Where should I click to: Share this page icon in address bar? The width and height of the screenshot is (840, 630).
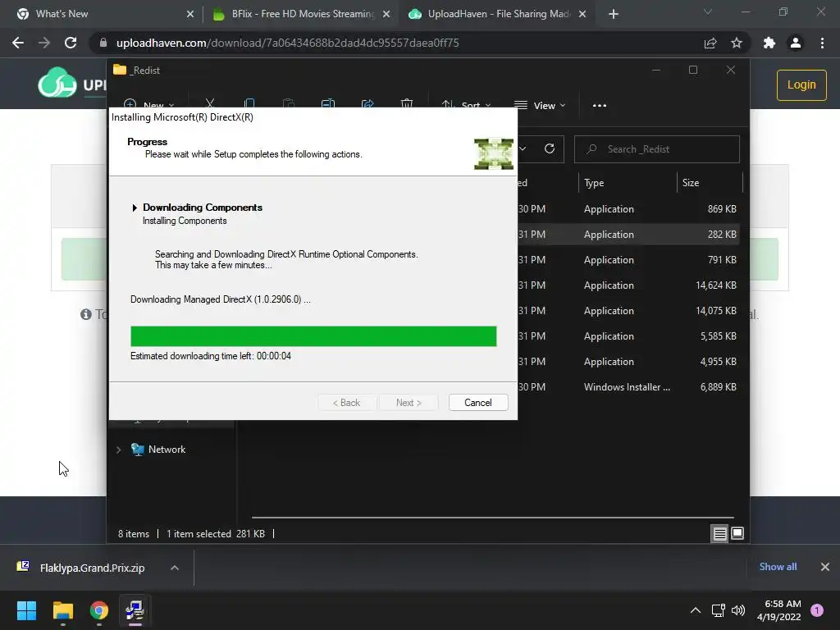(710, 43)
